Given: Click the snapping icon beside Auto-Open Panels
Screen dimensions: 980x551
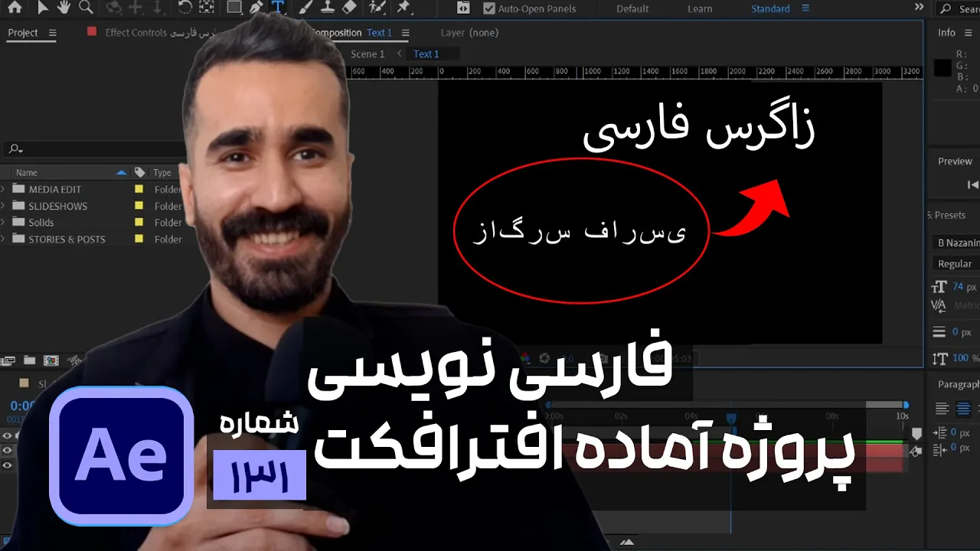Looking at the screenshot, I should [463, 8].
